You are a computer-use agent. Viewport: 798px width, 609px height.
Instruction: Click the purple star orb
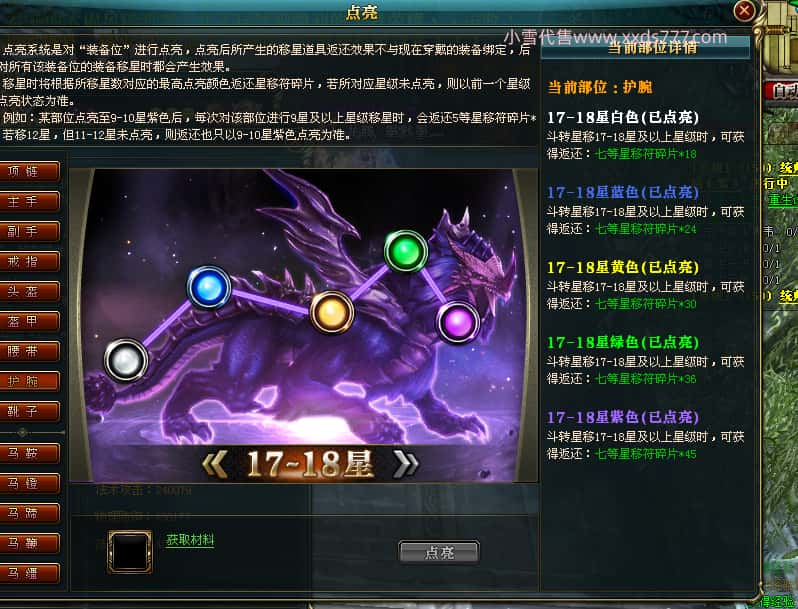458,323
